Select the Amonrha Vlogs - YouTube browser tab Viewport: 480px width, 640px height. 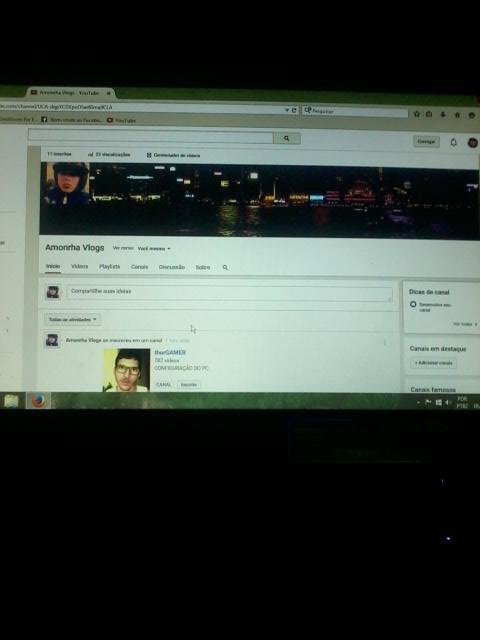coord(70,93)
